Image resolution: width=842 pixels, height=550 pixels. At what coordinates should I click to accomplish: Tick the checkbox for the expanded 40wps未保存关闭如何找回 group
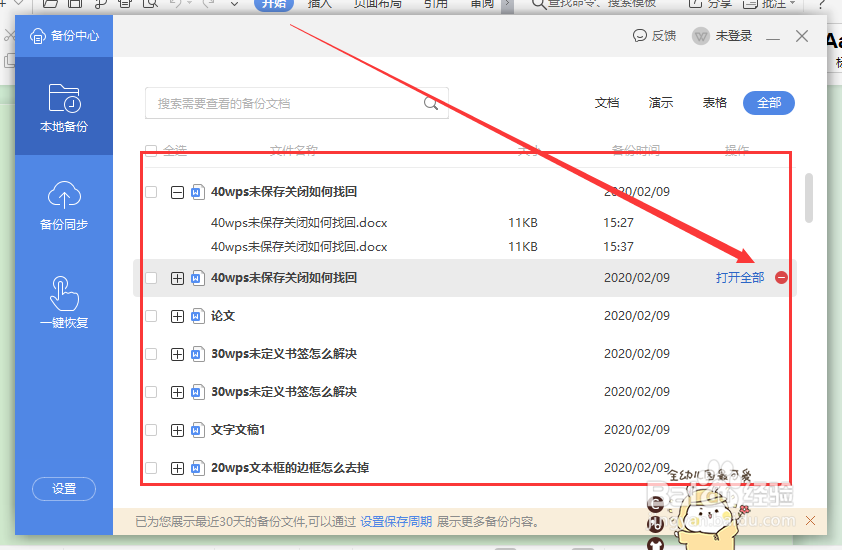click(x=151, y=192)
